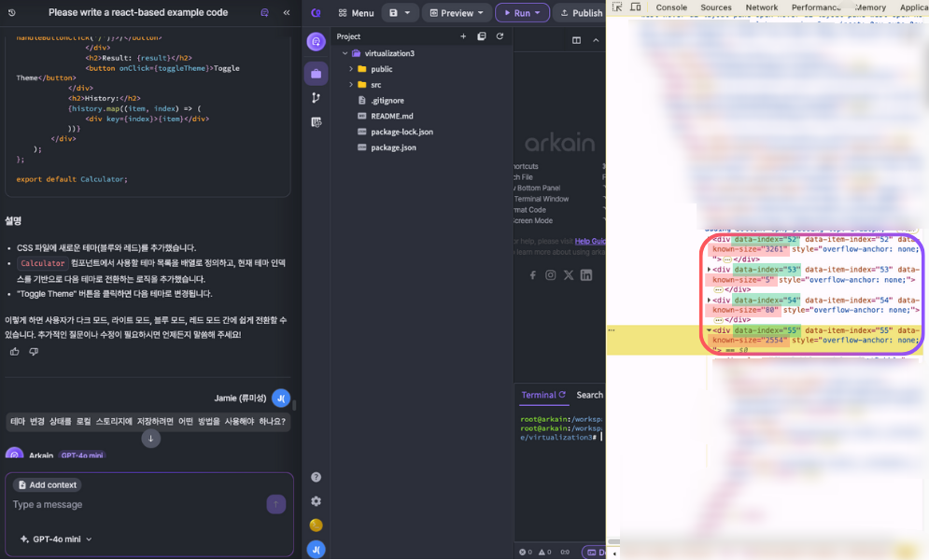The image size is (929, 560).
Task: Open the GPT-4o mini model dropdown
Action: (56, 539)
